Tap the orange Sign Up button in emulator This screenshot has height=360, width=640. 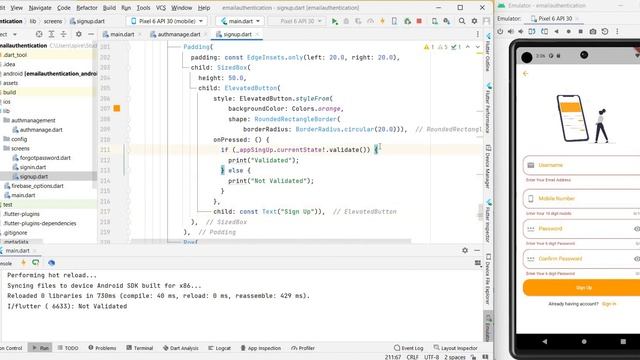pyautogui.click(x=584, y=288)
